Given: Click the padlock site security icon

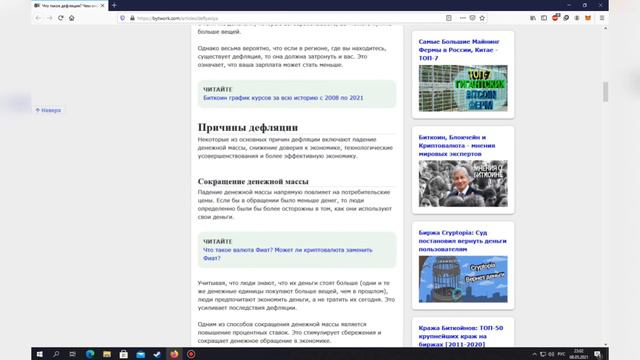Looking at the screenshot, I should pyautogui.click(x=132, y=18).
